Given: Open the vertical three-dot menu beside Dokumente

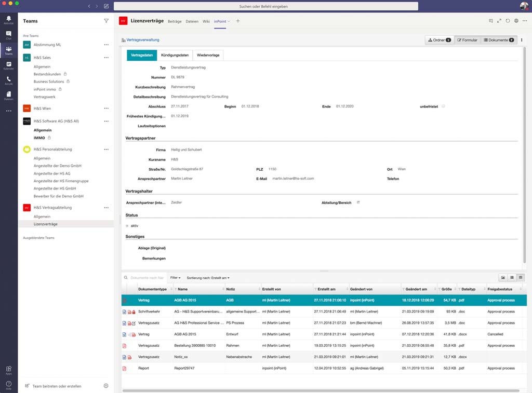Looking at the screenshot, I should (x=522, y=40).
